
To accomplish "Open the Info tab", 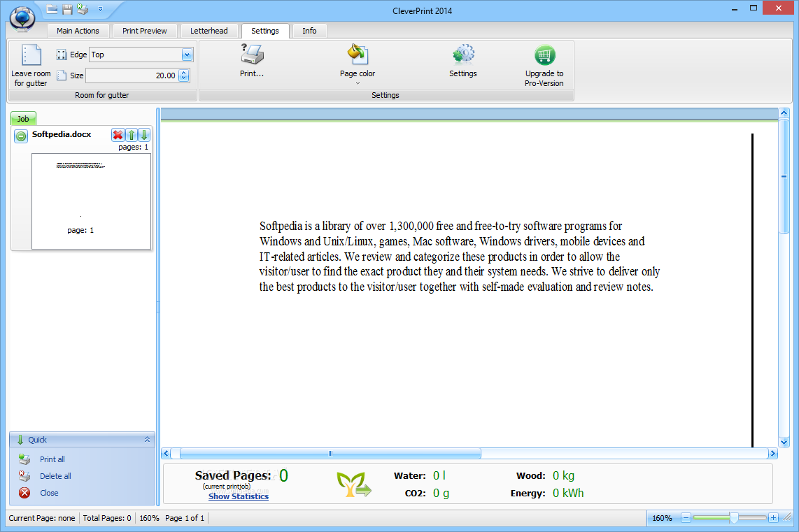I will pyautogui.click(x=309, y=31).
